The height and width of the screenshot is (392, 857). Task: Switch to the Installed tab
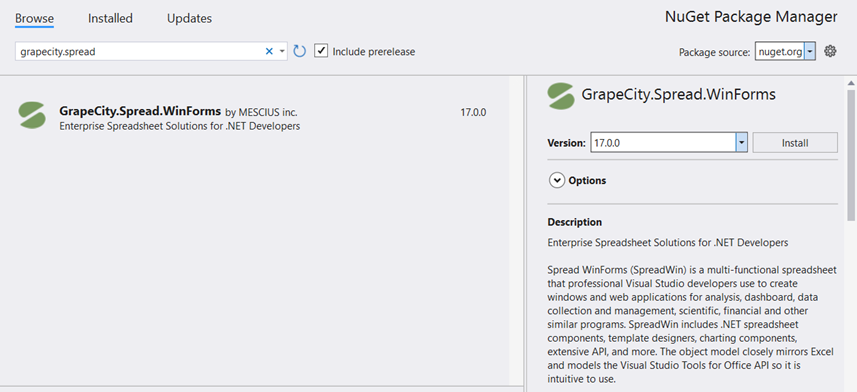coord(110,18)
